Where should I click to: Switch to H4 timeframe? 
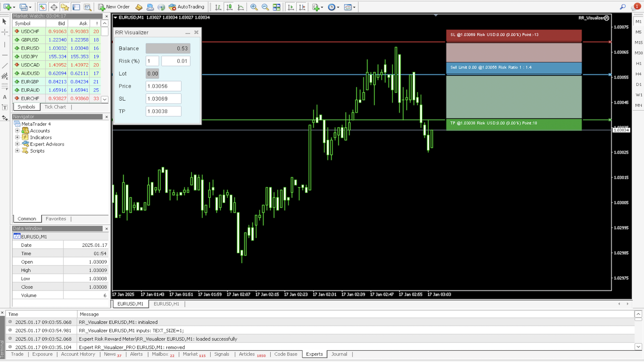(x=638, y=74)
